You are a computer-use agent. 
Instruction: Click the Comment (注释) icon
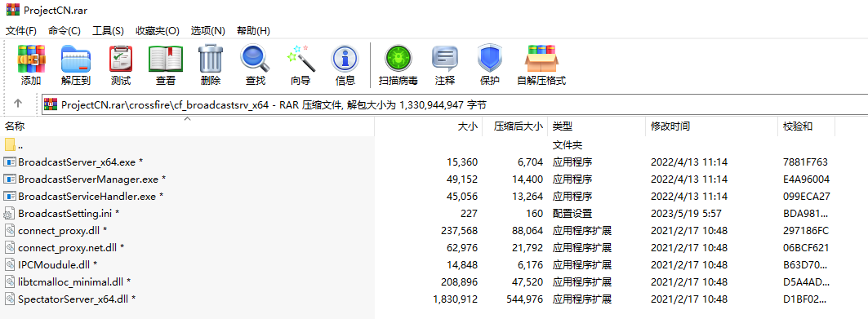tap(444, 60)
